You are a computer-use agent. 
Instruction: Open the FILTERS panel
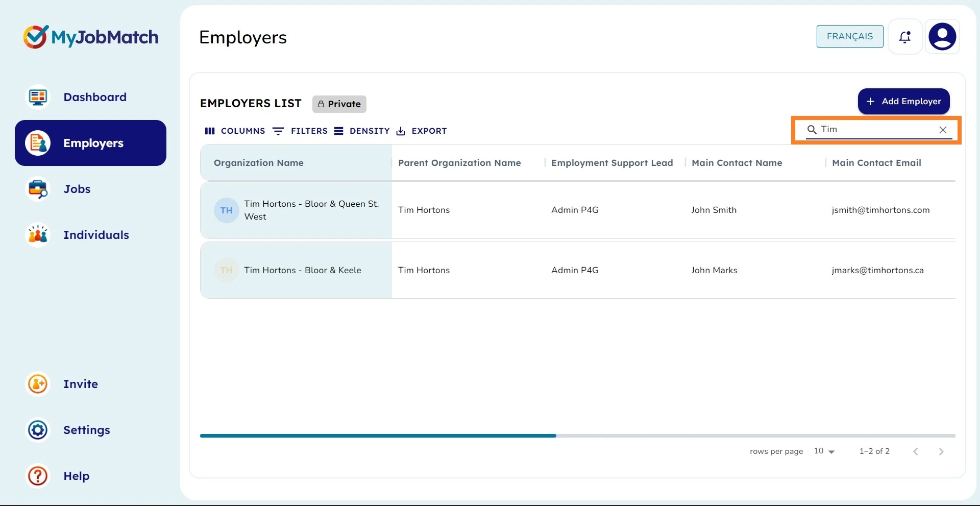[300, 131]
